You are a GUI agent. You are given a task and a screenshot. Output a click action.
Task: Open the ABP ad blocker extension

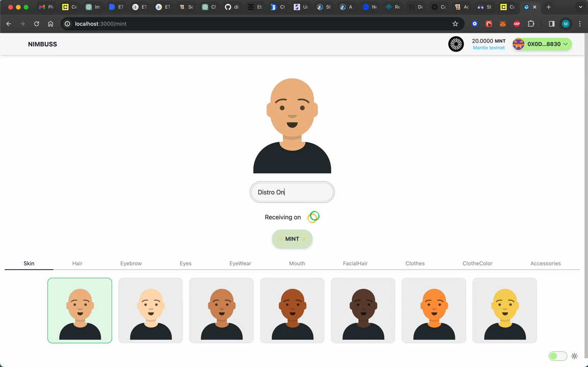point(517,23)
